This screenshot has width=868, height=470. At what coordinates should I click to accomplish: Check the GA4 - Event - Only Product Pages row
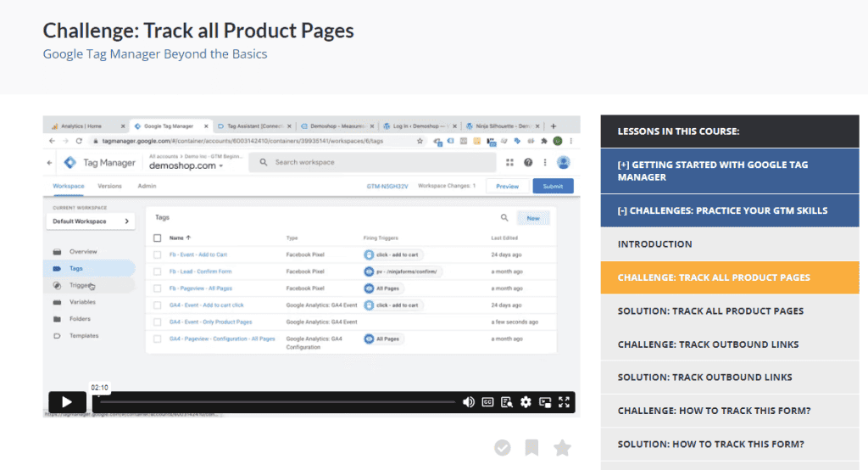pyautogui.click(x=157, y=322)
